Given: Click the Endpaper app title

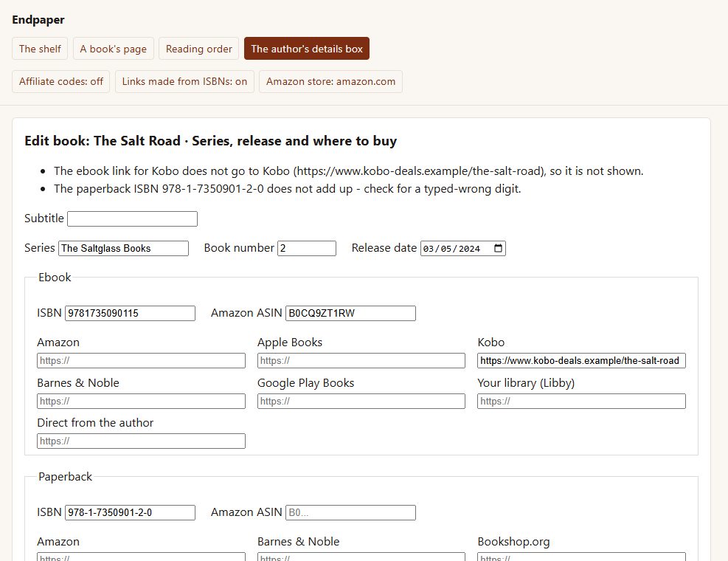Looking at the screenshot, I should [x=38, y=19].
